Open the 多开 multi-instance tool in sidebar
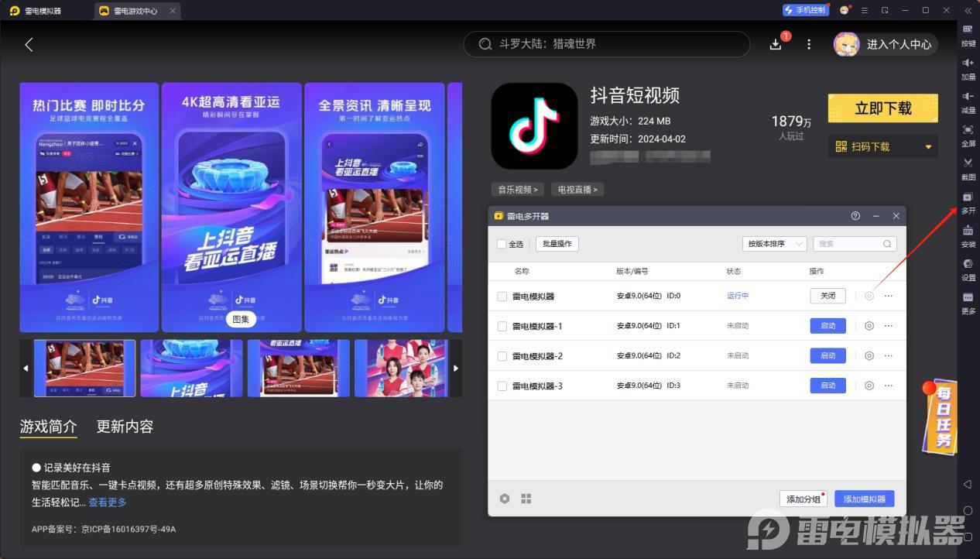The width and height of the screenshot is (980, 559). point(968,202)
